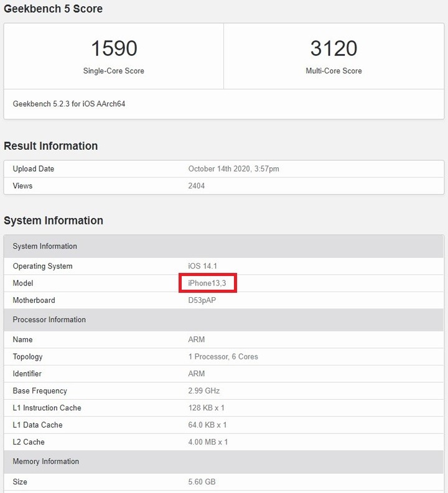The height and width of the screenshot is (493, 448).
Task: Click the single-core score 1590
Action: point(114,48)
